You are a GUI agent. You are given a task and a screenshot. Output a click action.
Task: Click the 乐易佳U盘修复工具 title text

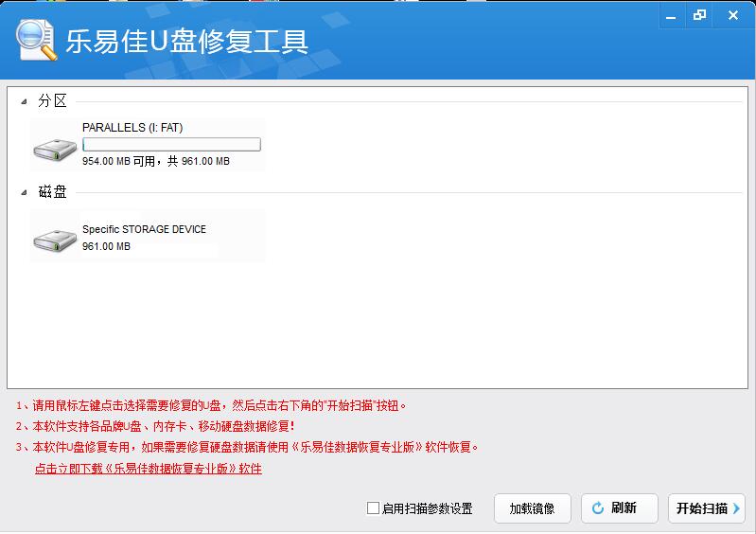pos(186,43)
